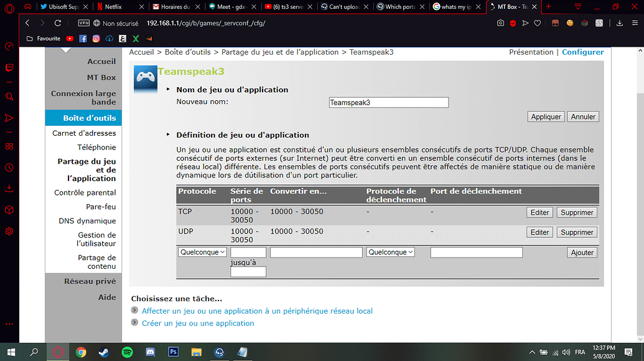Open the cookie extension icon
The width and height of the screenshot is (644, 361).
pos(570,23)
